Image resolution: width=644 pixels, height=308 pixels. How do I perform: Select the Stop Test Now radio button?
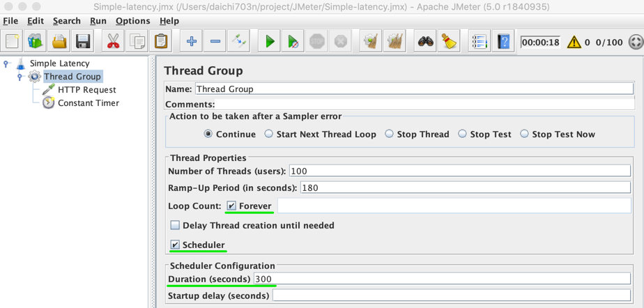coord(524,134)
